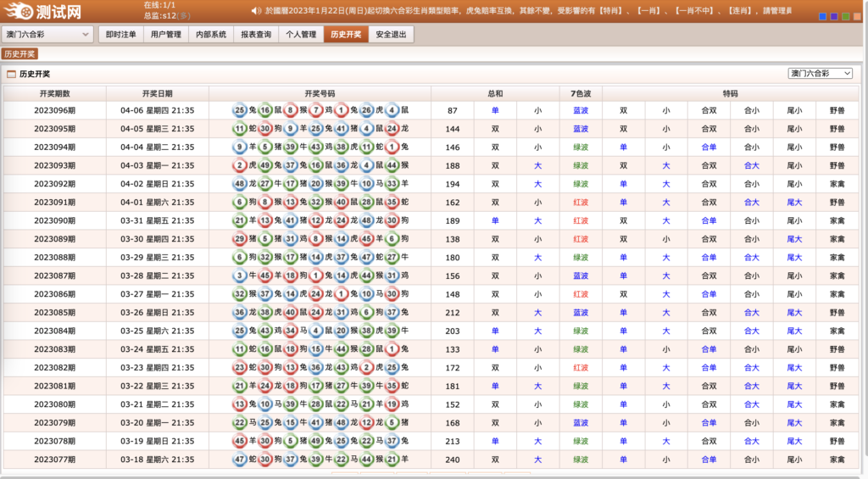Go to 用户管理 menu

165,35
